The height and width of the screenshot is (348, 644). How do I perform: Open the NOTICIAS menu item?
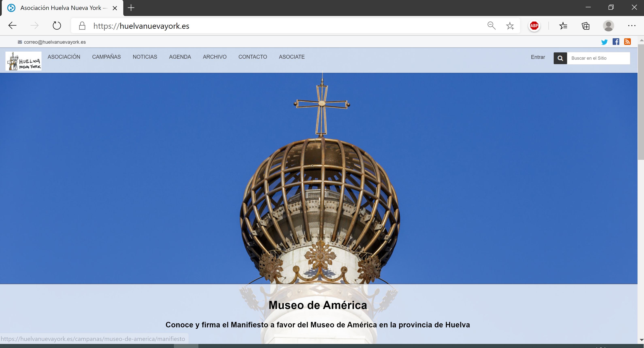click(145, 57)
